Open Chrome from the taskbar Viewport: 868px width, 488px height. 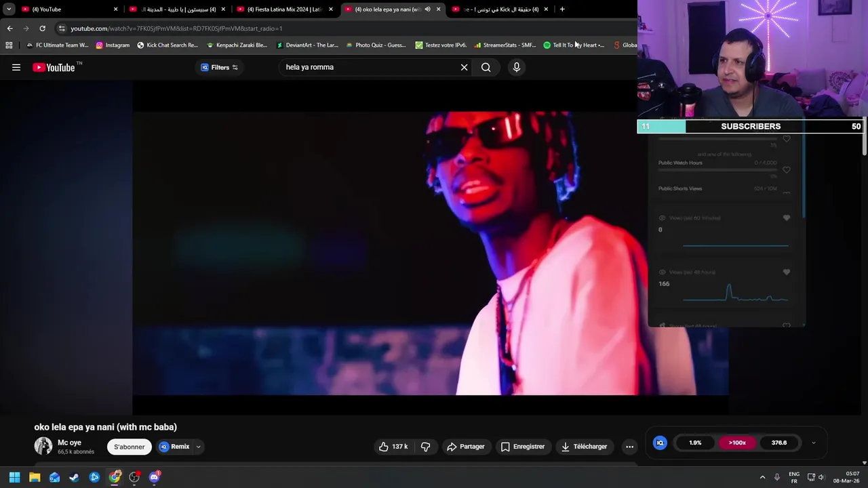click(115, 477)
